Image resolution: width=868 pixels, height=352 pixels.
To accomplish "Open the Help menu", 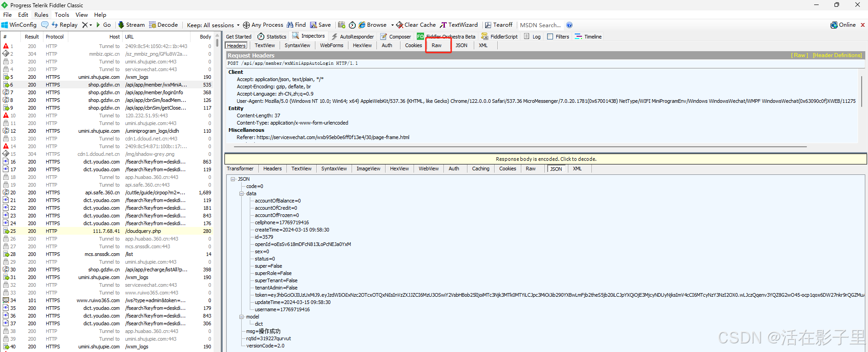I will [x=100, y=14].
